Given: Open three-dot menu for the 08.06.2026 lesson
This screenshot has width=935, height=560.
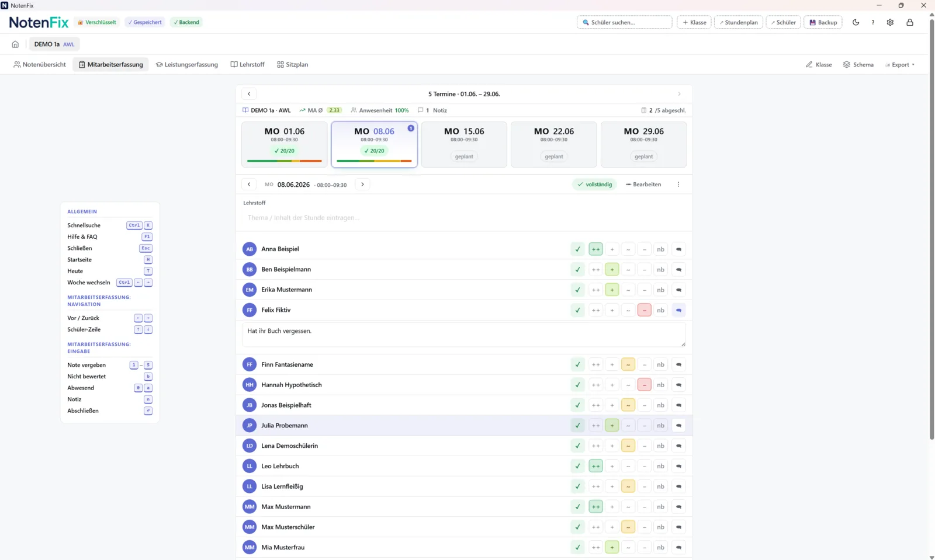Looking at the screenshot, I should (x=678, y=185).
